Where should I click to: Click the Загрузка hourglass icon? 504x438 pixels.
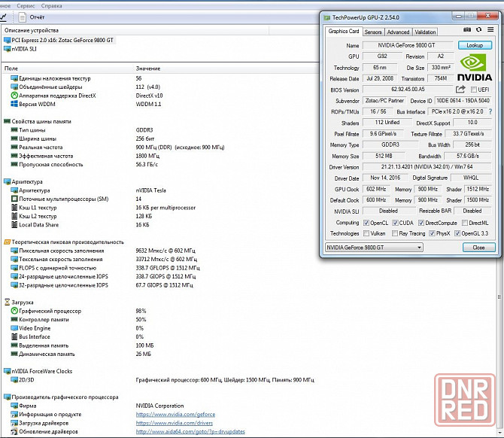[x=7, y=303]
